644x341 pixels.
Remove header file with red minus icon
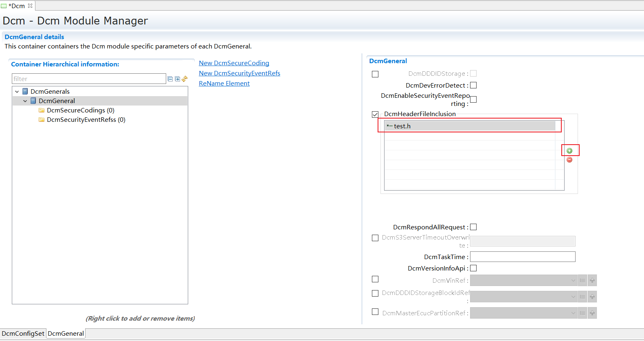tap(569, 160)
